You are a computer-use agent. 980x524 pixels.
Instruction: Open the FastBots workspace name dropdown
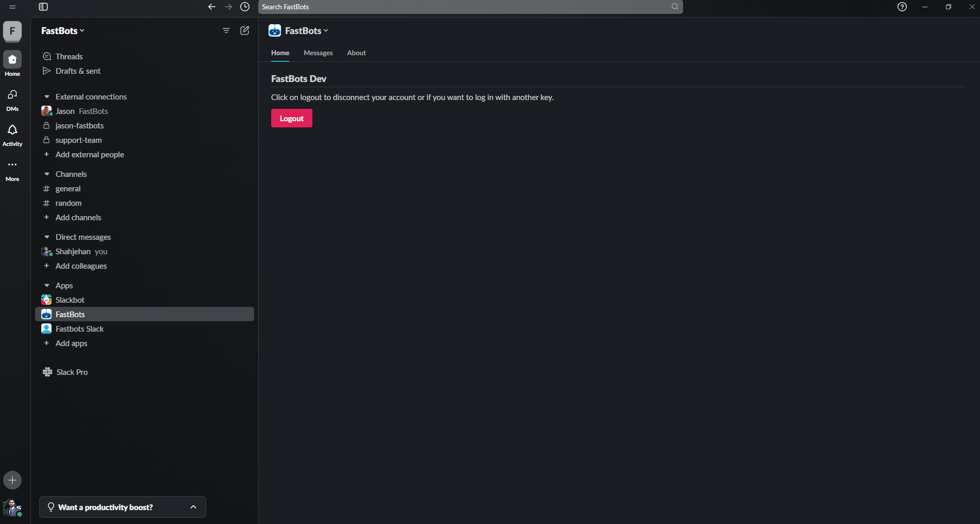[x=63, y=30]
